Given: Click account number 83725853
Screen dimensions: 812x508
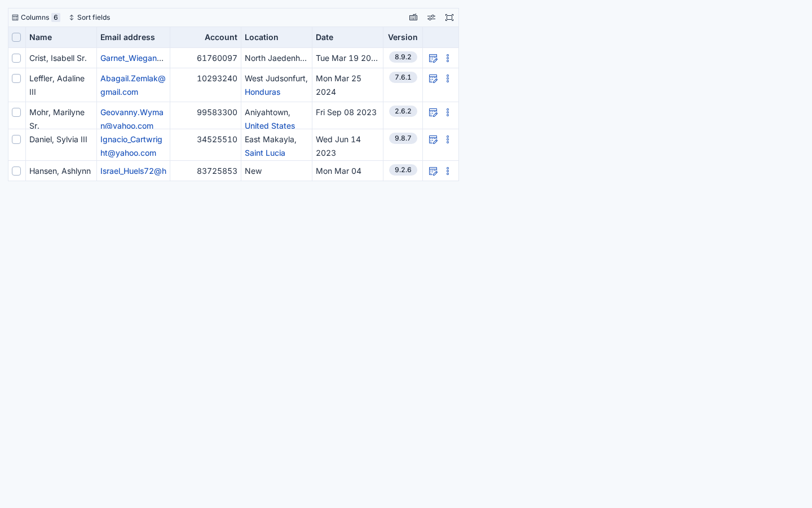Looking at the screenshot, I should (x=217, y=171).
